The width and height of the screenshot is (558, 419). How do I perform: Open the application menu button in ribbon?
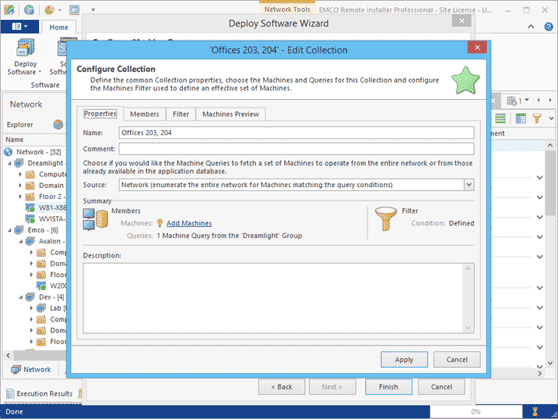click(20, 27)
